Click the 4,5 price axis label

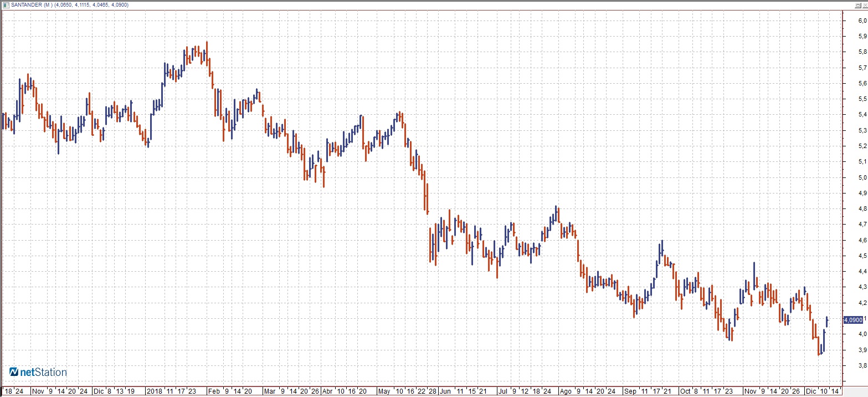(862, 256)
